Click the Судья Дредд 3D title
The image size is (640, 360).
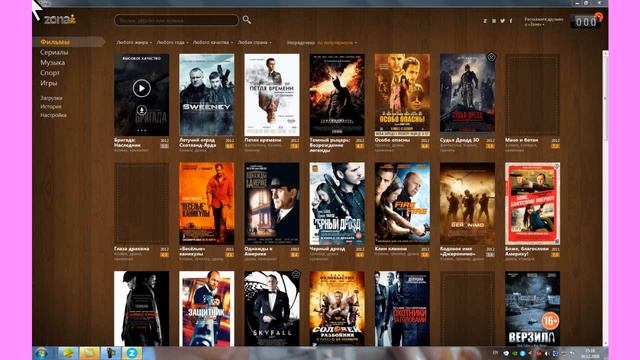point(460,140)
